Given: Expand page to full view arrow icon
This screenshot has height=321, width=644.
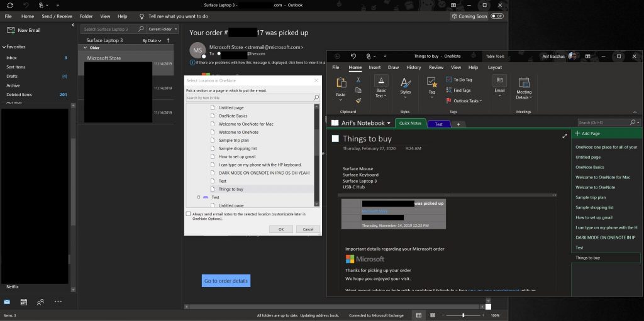Looking at the screenshot, I should click(x=564, y=136).
